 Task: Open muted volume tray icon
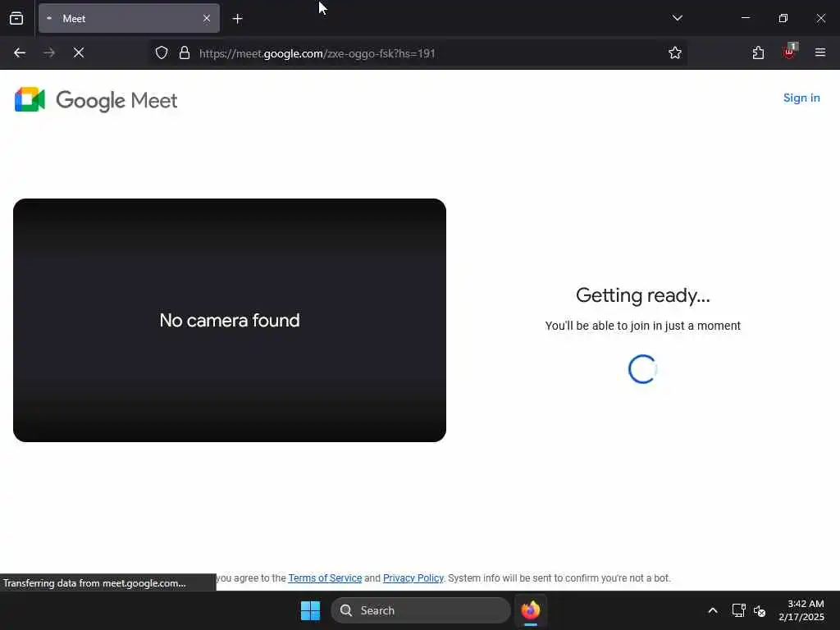[x=759, y=610]
